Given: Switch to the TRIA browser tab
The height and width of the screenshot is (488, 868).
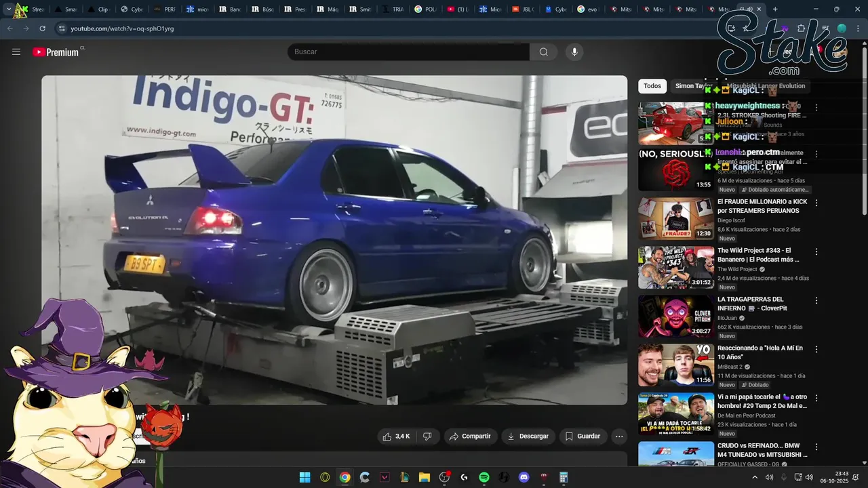Looking at the screenshot, I should (x=392, y=9).
